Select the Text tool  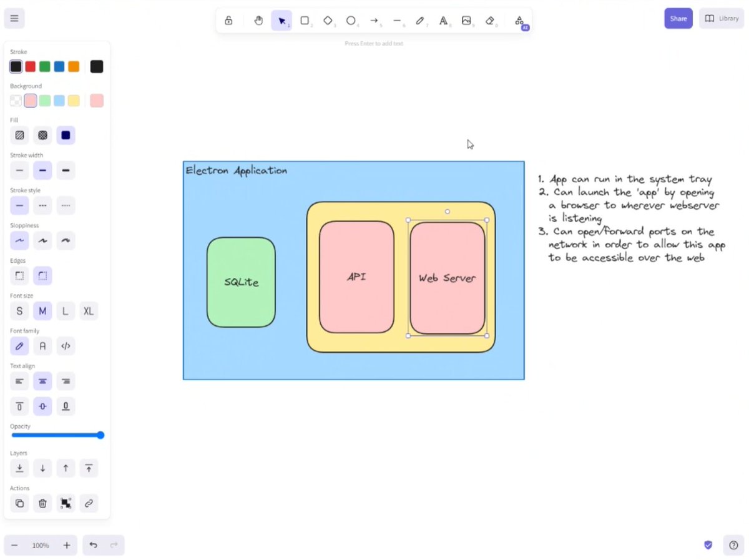click(443, 21)
